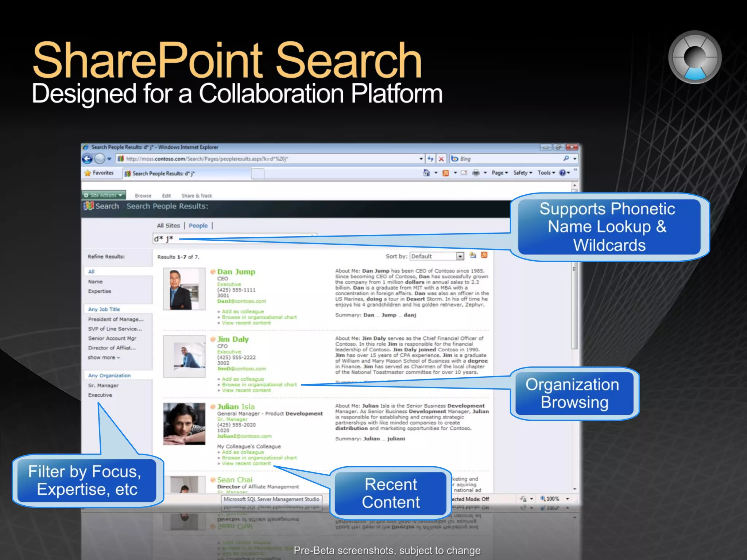Viewport: 747px width, 560px height.
Task: Switch to the All Sites tab
Action: pyautogui.click(x=168, y=226)
